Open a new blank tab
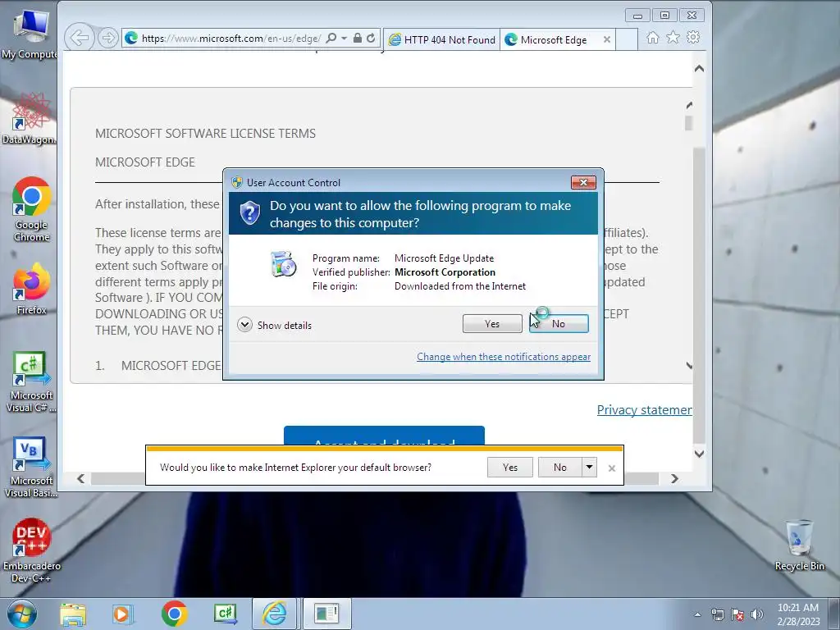Screen dimensions: 840x630 626,39
